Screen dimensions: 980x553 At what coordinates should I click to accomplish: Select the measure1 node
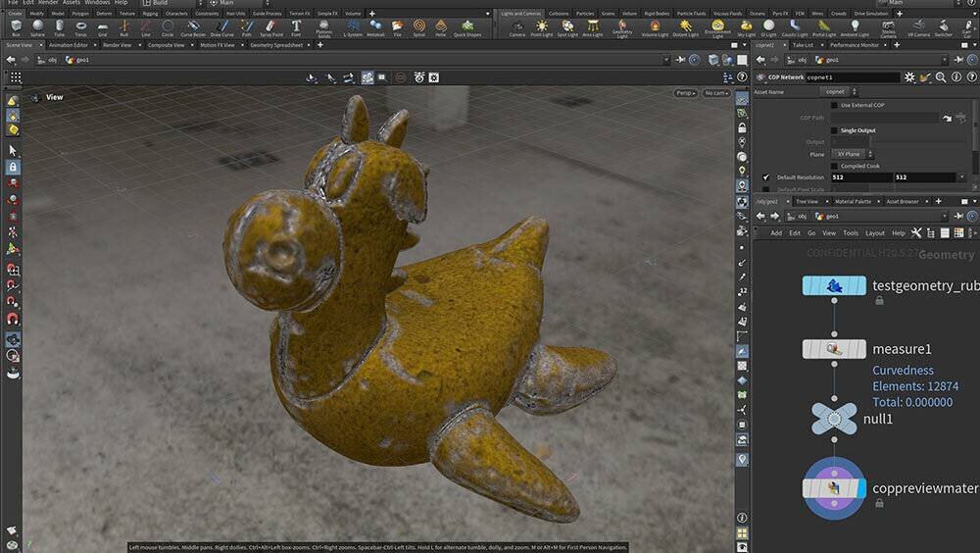pyautogui.click(x=834, y=349)
